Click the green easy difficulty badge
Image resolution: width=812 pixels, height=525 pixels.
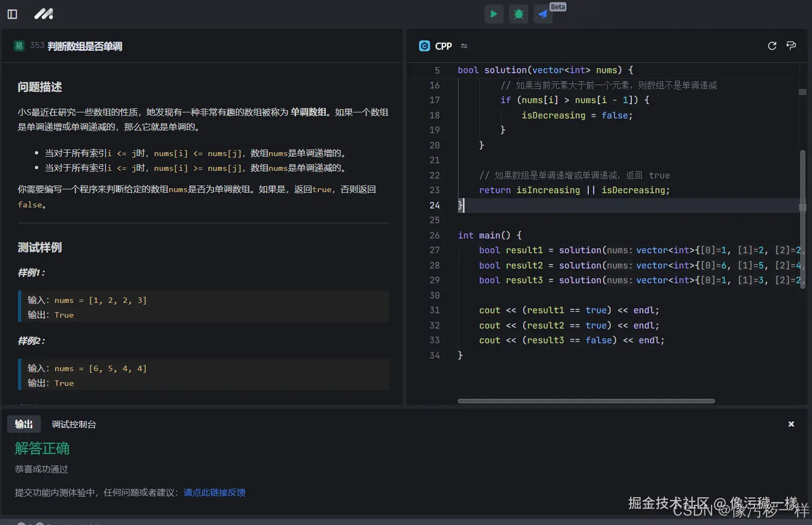pos(19,46)
